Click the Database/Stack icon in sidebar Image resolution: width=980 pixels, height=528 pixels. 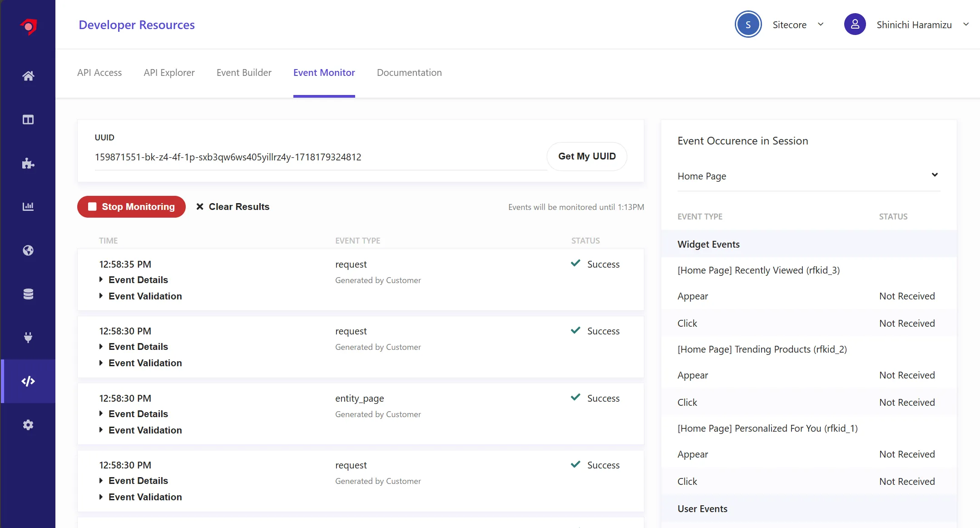28,294
